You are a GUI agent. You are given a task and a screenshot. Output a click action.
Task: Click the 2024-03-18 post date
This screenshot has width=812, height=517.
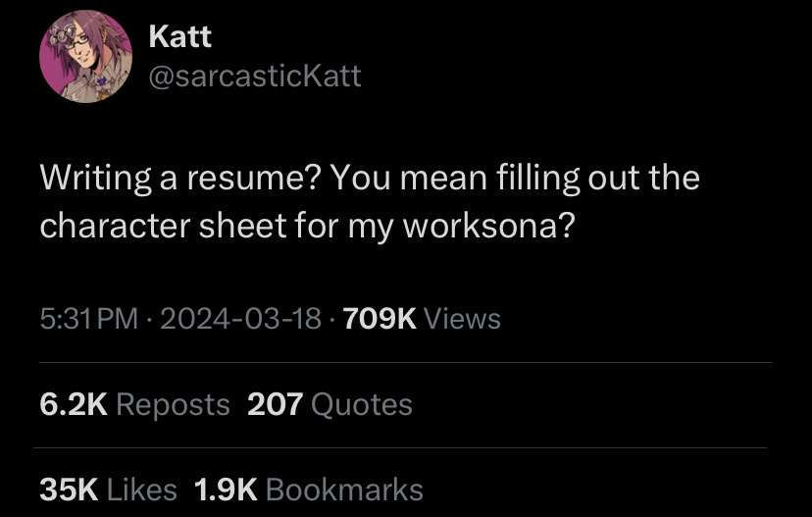pos(241,318)
